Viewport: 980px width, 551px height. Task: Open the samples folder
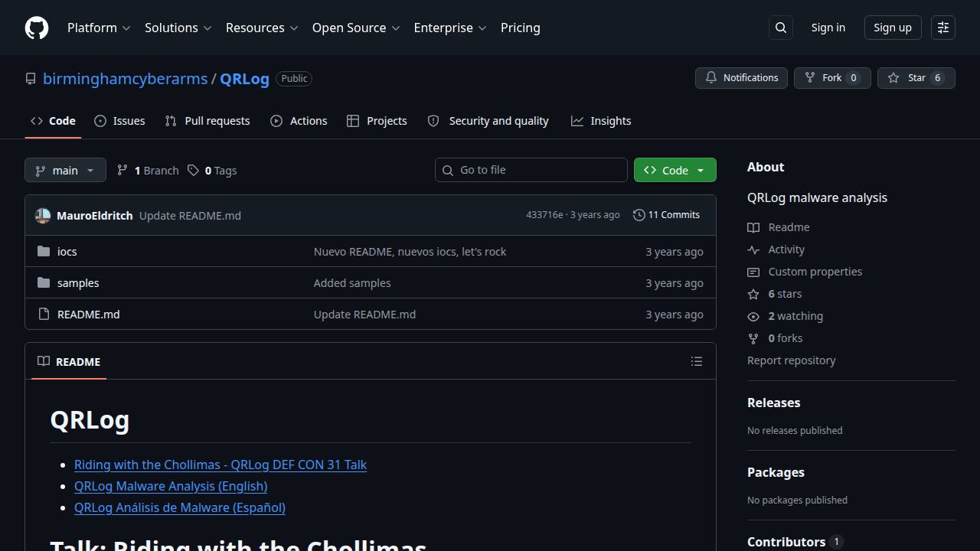click(x=78, y=282)
